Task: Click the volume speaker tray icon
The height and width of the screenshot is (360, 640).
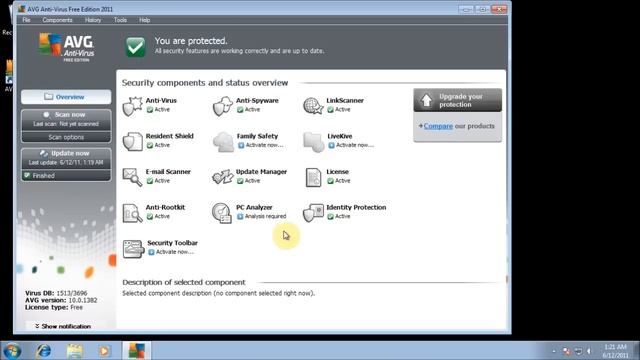Action: 589,351
